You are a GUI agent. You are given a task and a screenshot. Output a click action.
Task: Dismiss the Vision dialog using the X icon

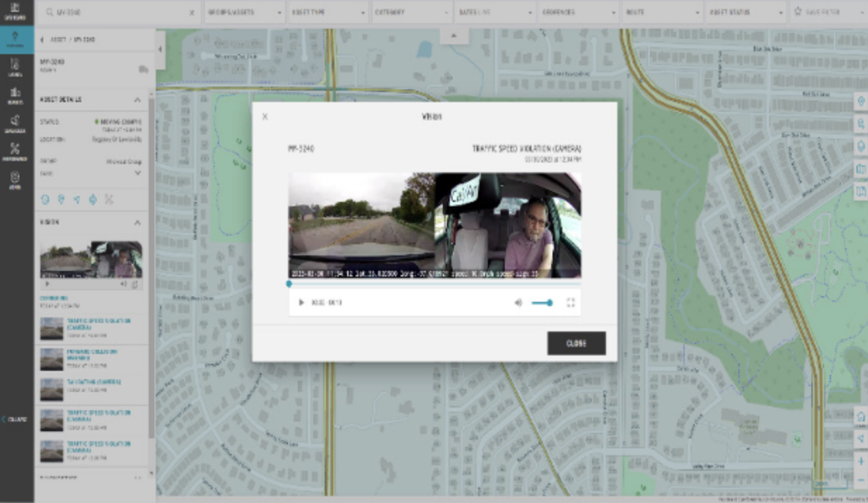[265, 116]
